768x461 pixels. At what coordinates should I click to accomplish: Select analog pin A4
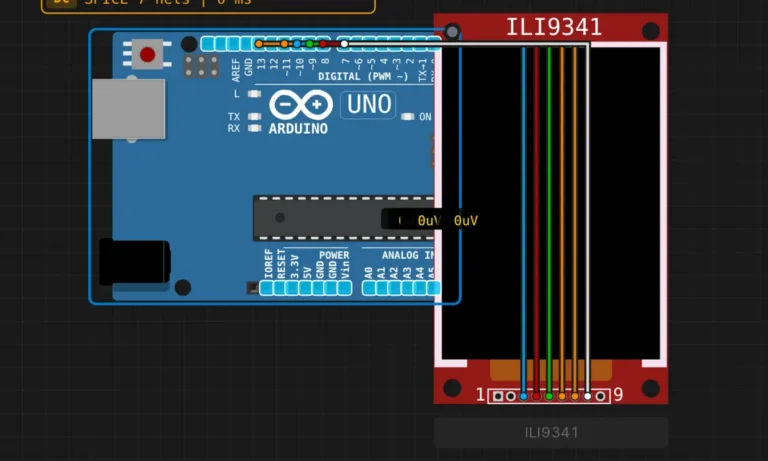pyautogui.click(x=420, y=288)
